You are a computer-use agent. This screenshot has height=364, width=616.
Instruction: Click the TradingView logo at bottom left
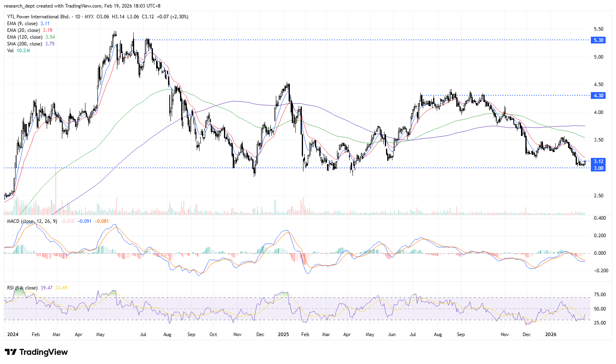coord(36,352)
